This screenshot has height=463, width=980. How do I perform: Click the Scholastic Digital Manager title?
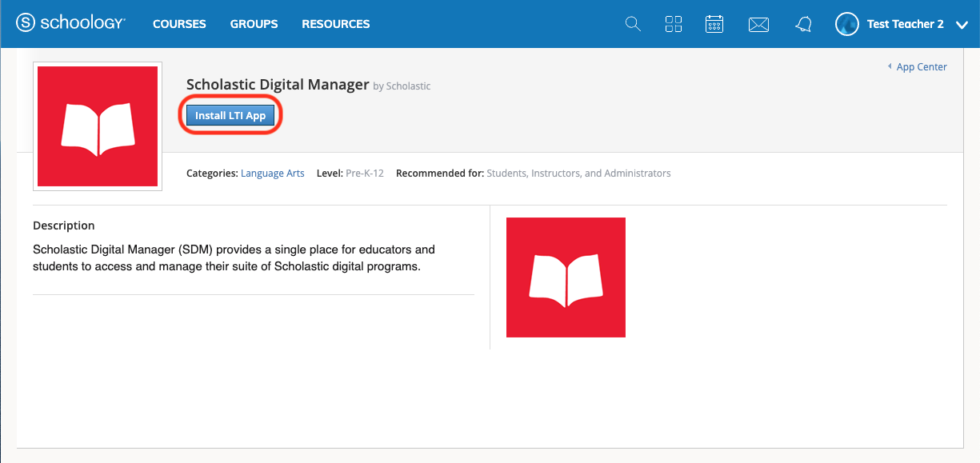[x=278, y=84]
